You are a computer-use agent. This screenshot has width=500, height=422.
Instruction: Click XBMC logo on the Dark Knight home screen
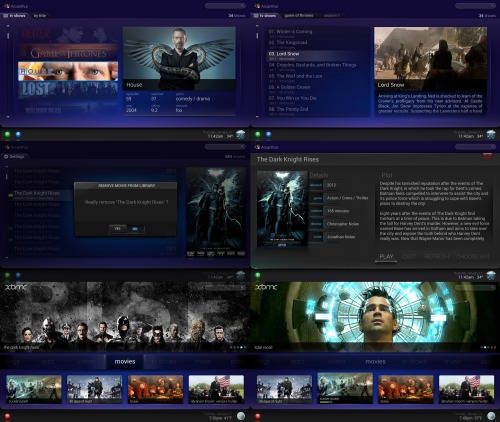[15, 287]
